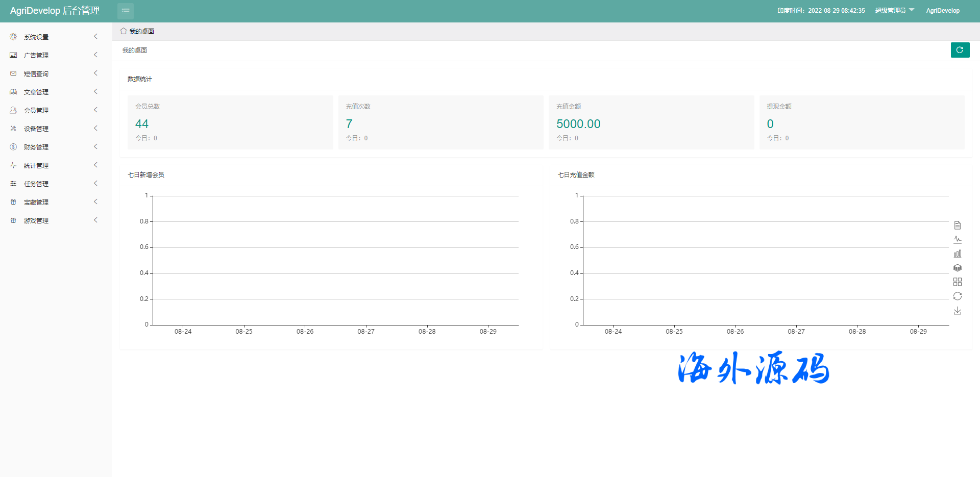Click the 会员总数 44 statistic card
Screen dimensions: 980x477
230,122
